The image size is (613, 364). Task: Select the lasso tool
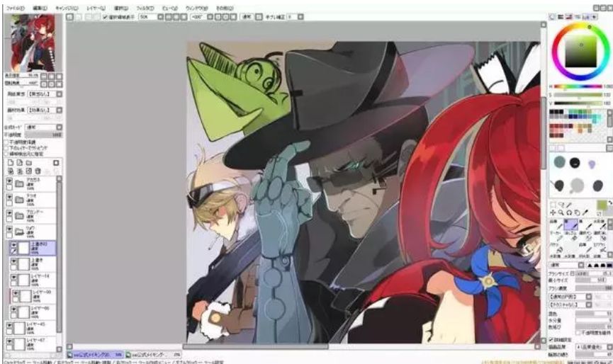pyautogui.click(x=561, y=205)
